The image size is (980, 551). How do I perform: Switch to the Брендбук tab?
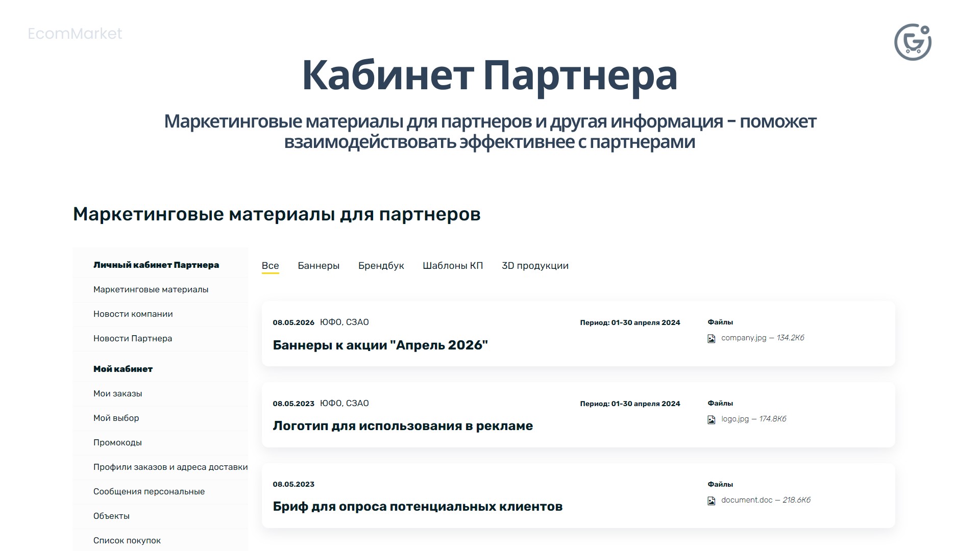click(x=381, y=265)
